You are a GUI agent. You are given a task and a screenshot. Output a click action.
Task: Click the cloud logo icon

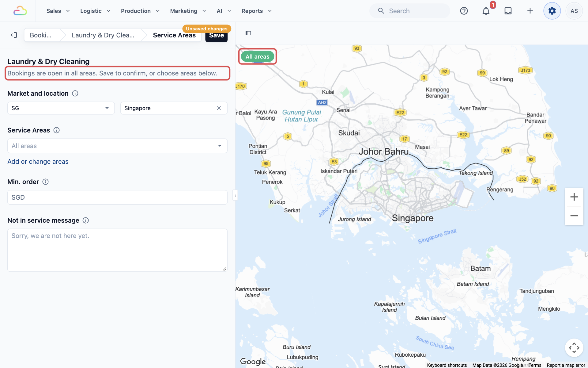tap(20, 11)
